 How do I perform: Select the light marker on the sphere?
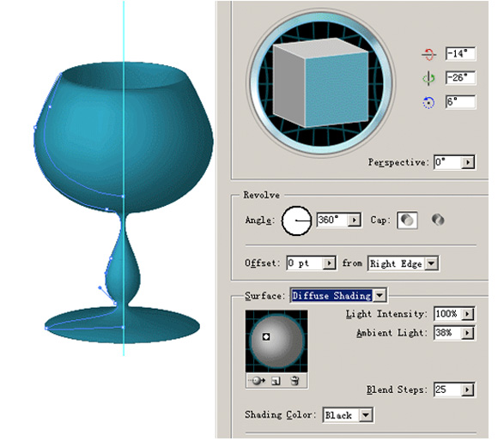(x=266, y=337)
